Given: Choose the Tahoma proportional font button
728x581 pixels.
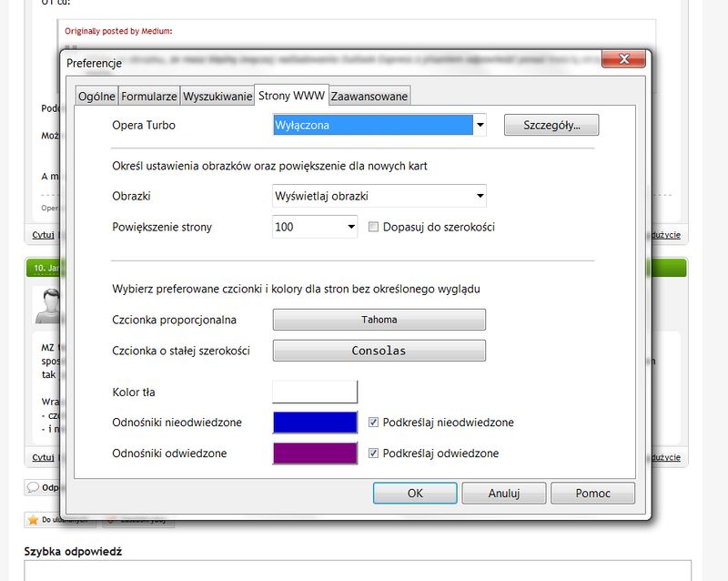Looking at the screenshot, I should 379,320.
